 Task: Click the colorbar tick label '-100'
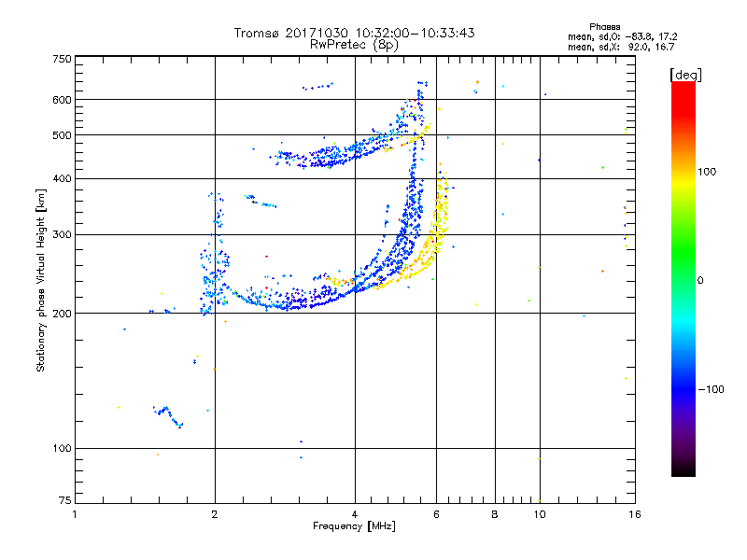712,389
